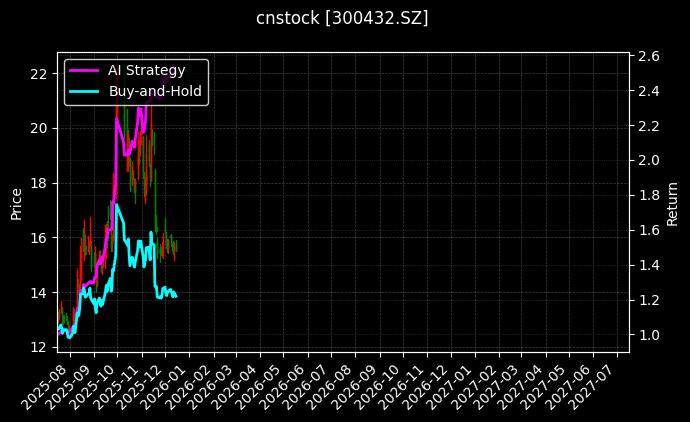The height and width of the screenshot is (422, 690).
Task: Click the chart title cnstock [300432.SZ]
Action: pos(344,18)
